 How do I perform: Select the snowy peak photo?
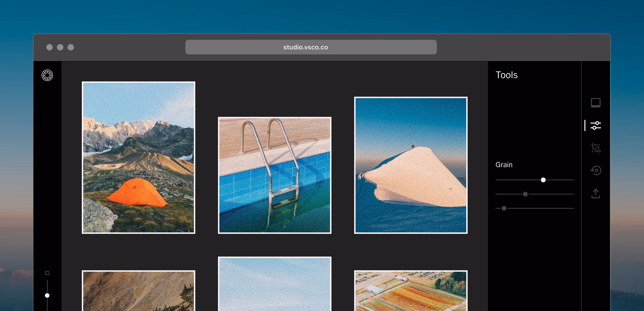click(x=411, y=165)
